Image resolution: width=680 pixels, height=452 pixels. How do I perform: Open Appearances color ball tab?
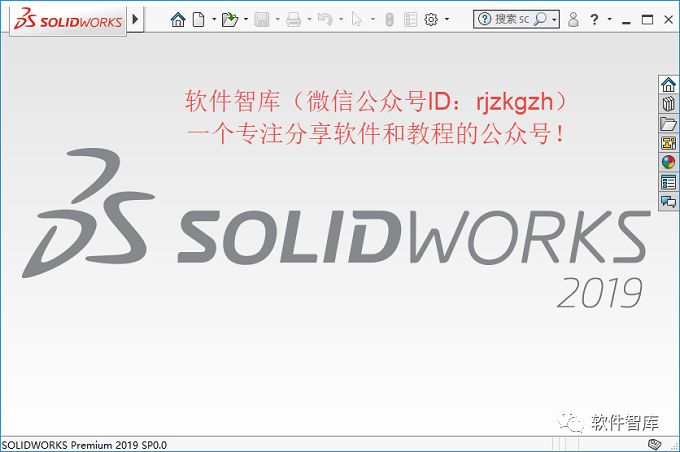tap(668, 163)
